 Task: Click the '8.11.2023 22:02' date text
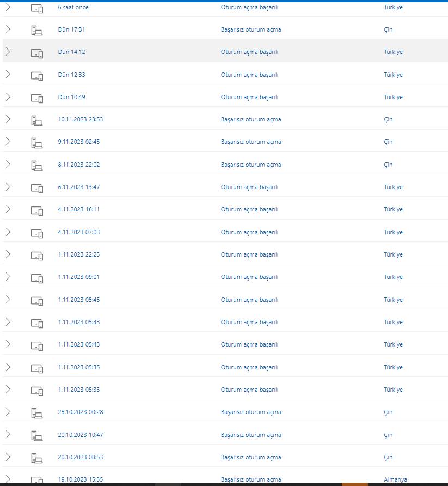pyautogui.click(x=79, y=165)
